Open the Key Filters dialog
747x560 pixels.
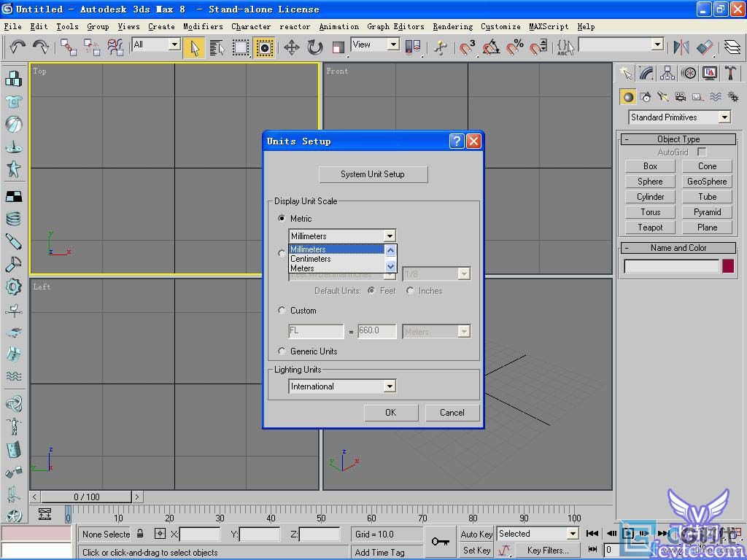pyautogui.click(x=547, y=551)
